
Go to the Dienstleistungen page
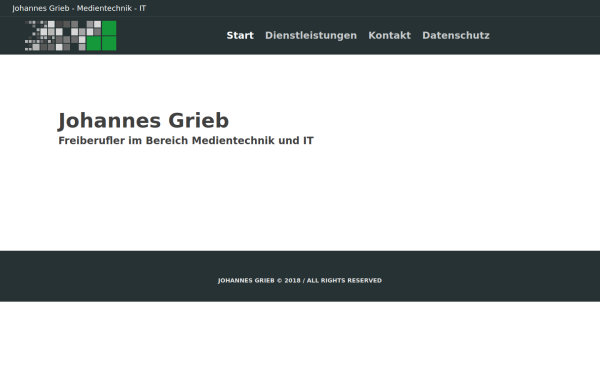click(311, 36)
